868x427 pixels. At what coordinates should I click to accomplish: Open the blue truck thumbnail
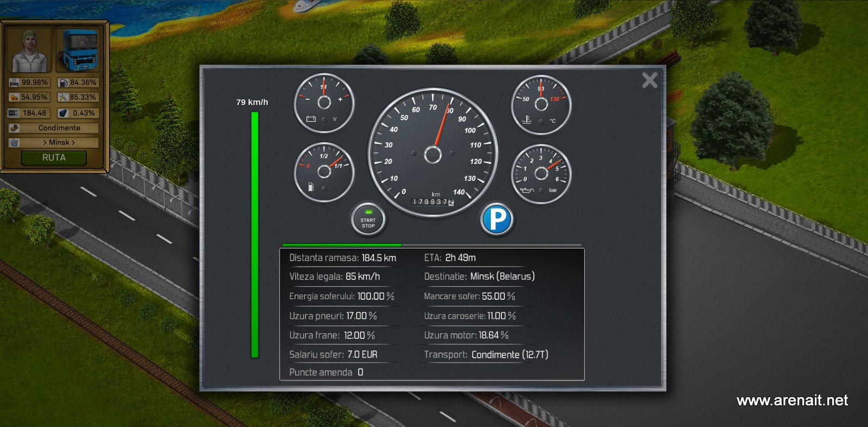click(x=79, y=50)
